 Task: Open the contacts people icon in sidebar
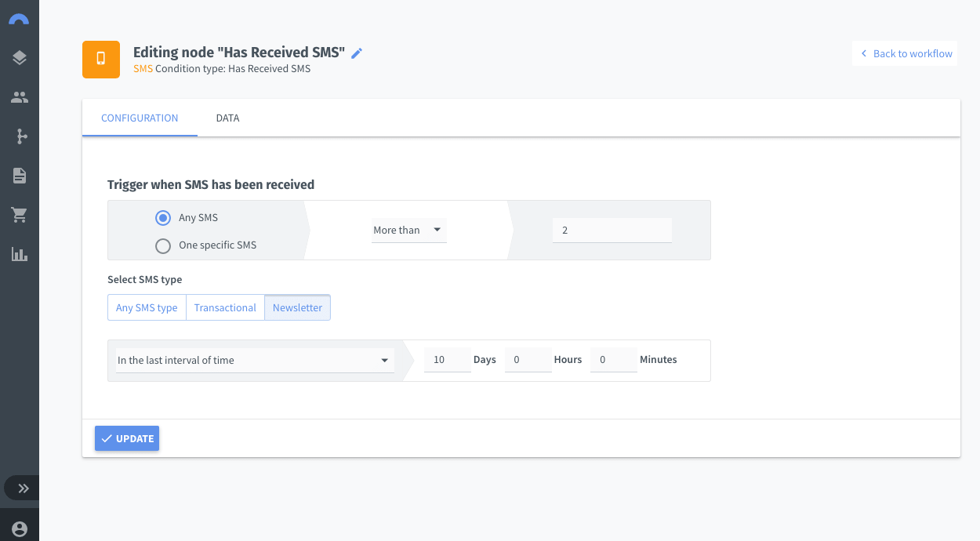click(x=19, y=97)
